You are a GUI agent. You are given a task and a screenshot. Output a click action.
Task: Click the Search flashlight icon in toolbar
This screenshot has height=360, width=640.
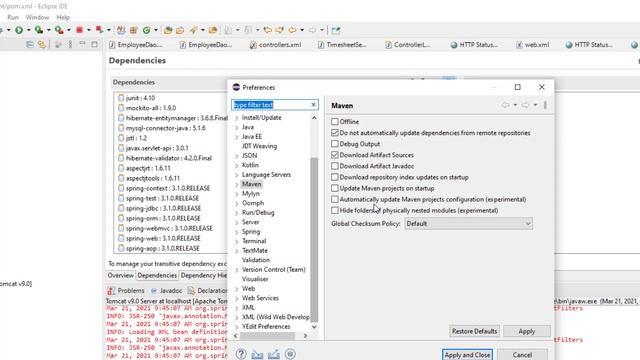click(x=193, y=30)
